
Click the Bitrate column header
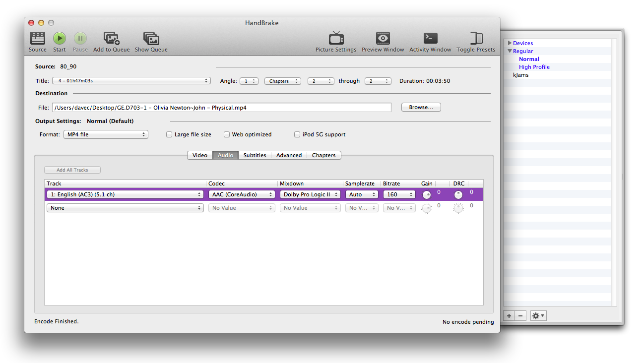pos(400,183)
